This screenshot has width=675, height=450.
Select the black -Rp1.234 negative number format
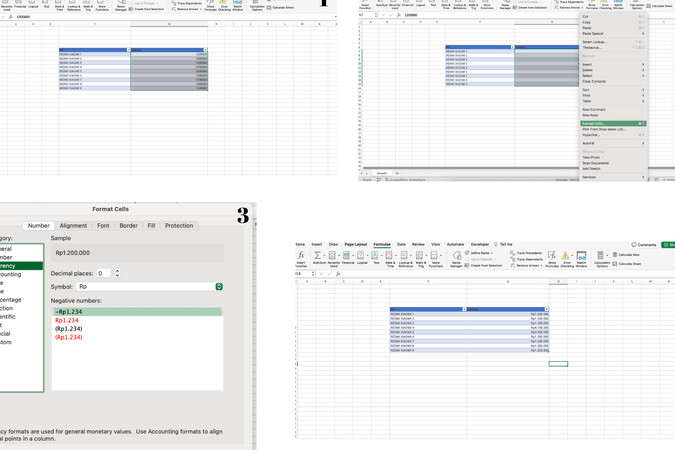pos(69,311)
